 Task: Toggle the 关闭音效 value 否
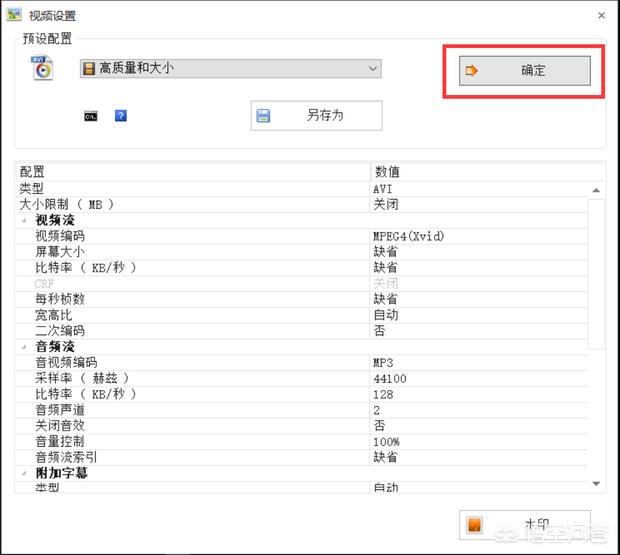click(379, 425)
